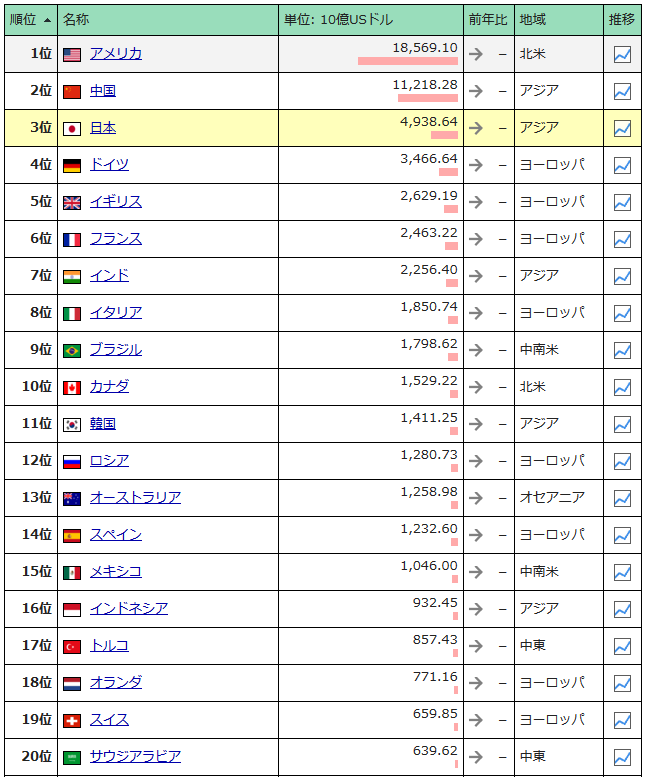Open trend chart icon for ロシア
The width and height of the screenshot is (645, 777).
pos(622,461)
